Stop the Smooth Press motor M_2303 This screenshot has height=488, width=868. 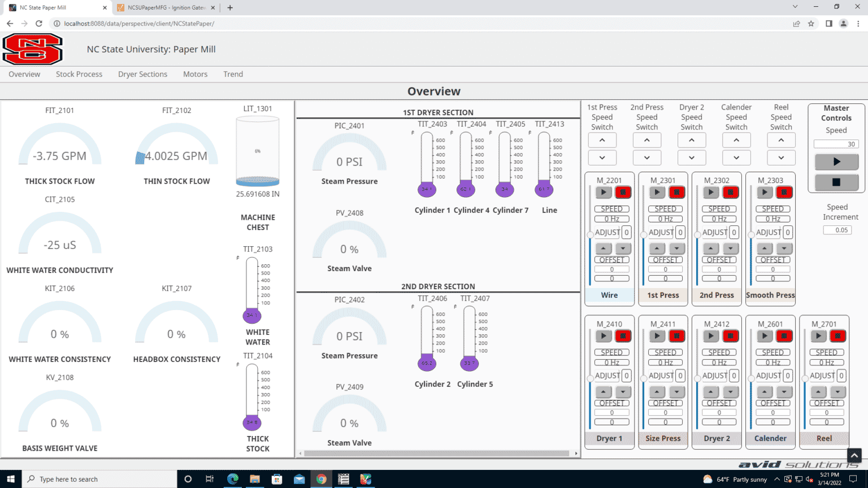pyautogui.click(x=784, y=192)
